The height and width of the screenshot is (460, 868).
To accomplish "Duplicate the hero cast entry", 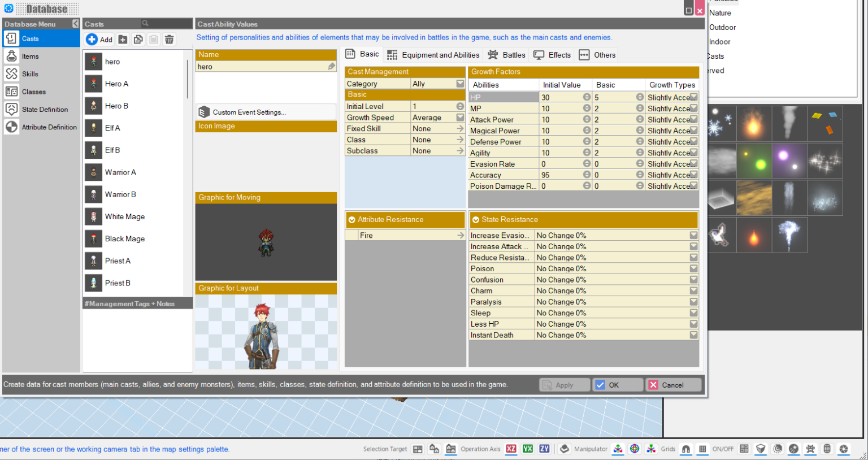I will 138,39.
